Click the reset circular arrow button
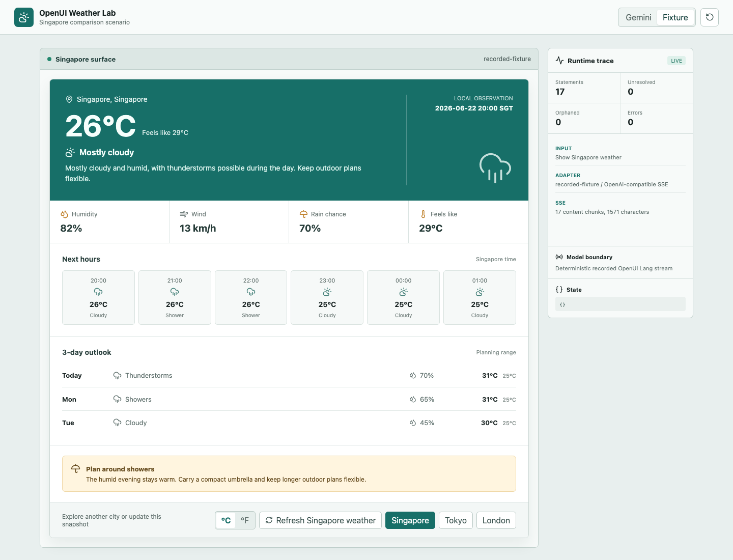This screenshot has width=733, height=560. click(x=710, y=17)
